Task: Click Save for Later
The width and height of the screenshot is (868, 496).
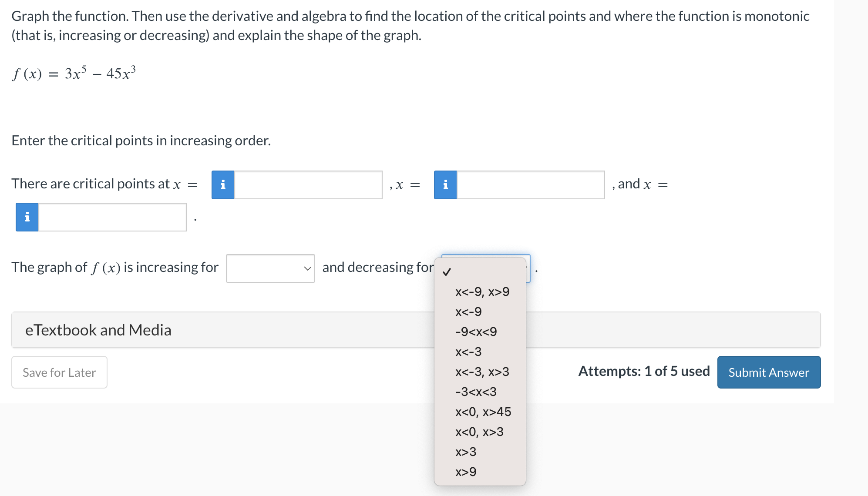Action: click(x=59, y=372)
